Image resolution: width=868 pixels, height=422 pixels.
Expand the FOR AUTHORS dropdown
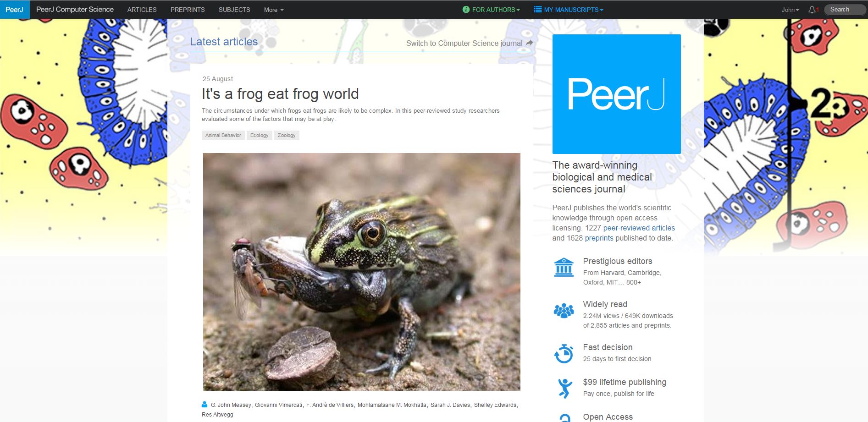click(496, 10)
